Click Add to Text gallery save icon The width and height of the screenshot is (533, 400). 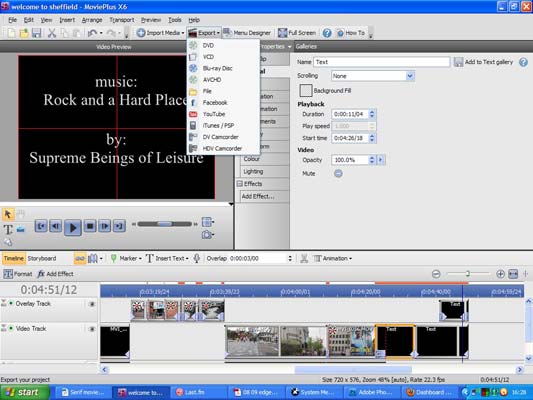coord(458,62)
